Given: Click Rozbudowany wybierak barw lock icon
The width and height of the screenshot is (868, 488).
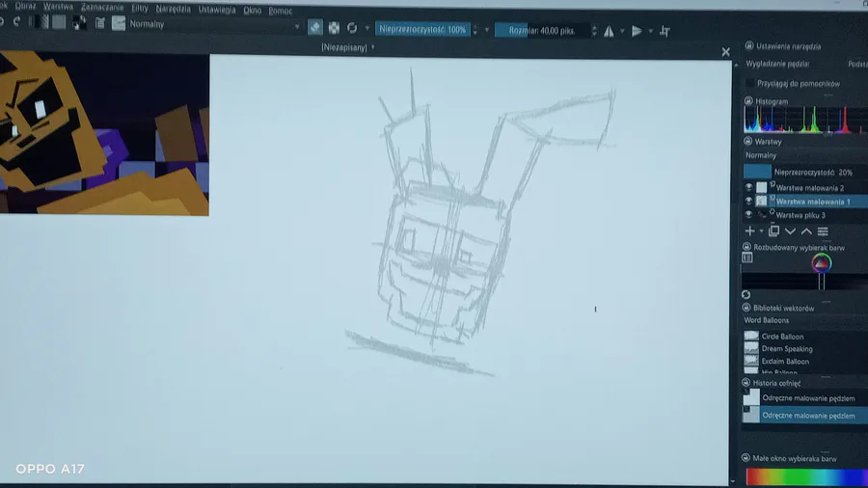Looking at the screenshot, I should point(746,247).
